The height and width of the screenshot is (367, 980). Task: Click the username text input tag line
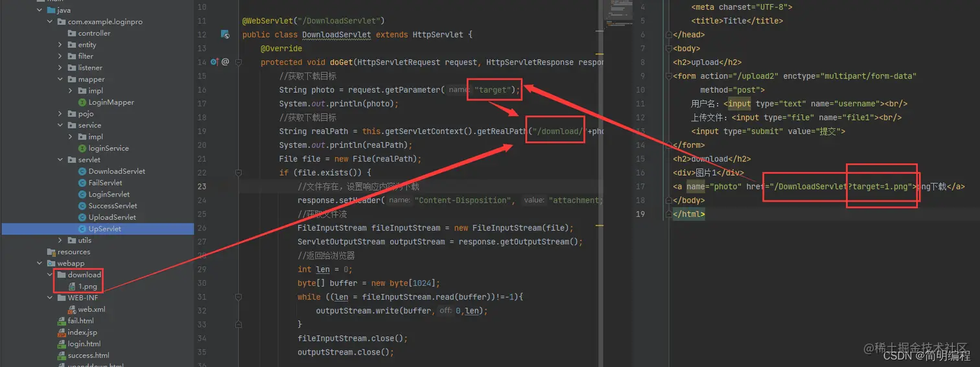click(x=799, y=104)
